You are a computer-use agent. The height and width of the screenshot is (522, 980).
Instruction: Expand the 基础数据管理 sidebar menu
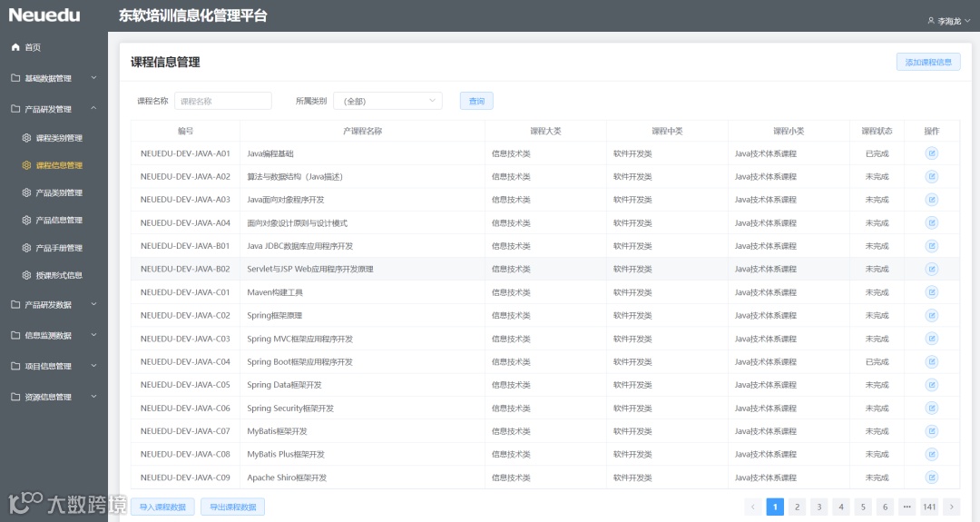tap(54, 78)
